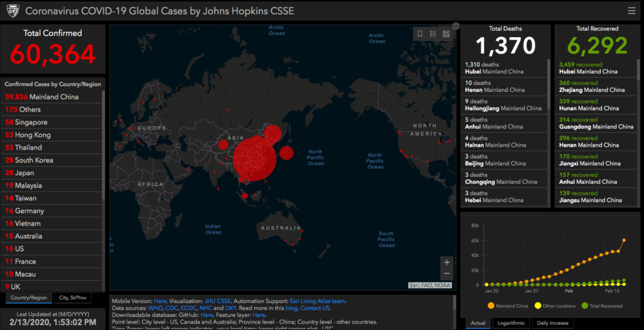Select the Actual chart tab
This screenshot has width=644, height=330.
pyautogui.click(x=478, y=323)
